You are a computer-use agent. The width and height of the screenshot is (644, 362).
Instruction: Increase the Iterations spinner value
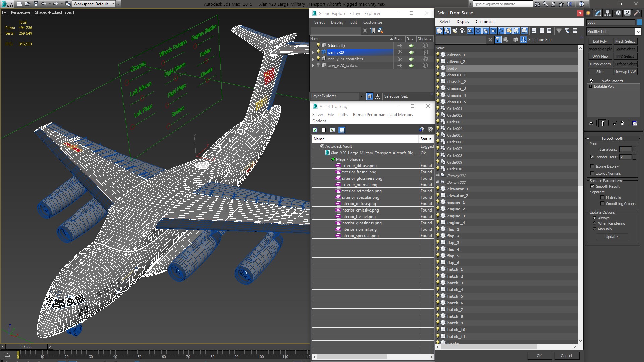[x=634, y=148]
